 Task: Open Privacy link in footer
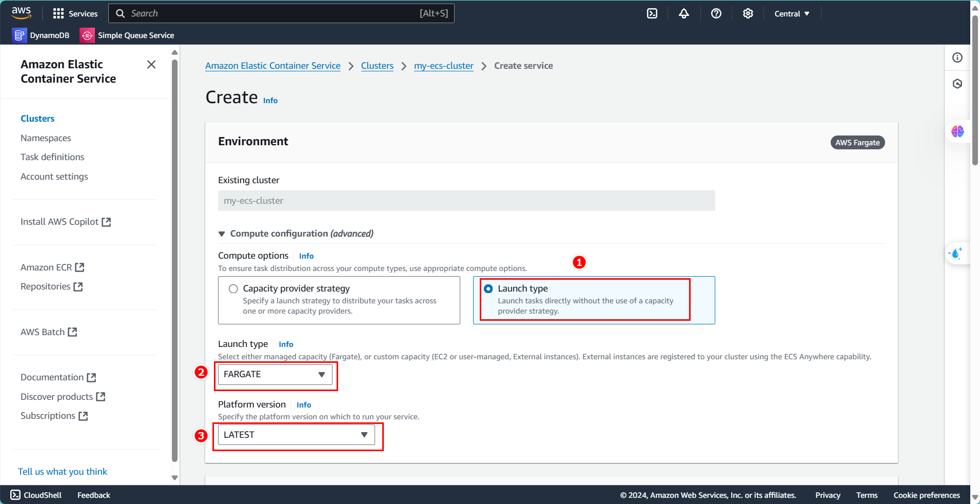[828, 495]
